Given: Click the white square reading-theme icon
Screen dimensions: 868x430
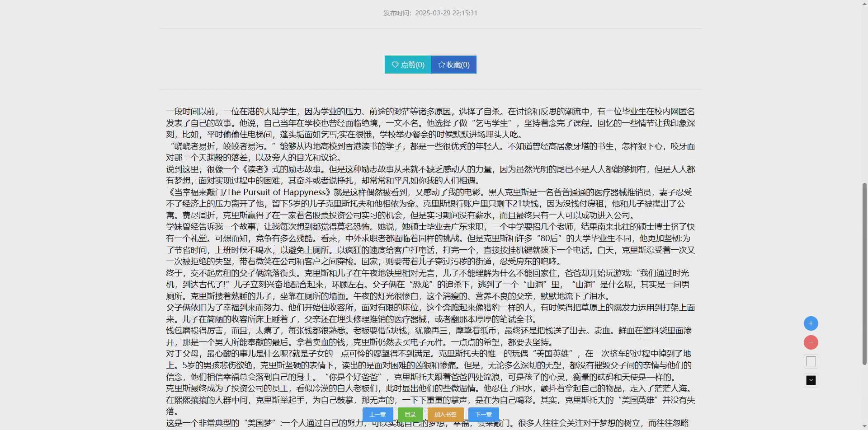Looking at the screenshot, I should 811,361.
